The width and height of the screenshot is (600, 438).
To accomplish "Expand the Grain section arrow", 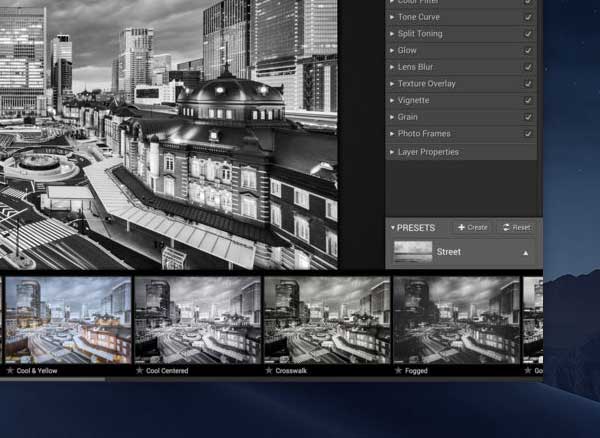I will (x=392, y=117).
